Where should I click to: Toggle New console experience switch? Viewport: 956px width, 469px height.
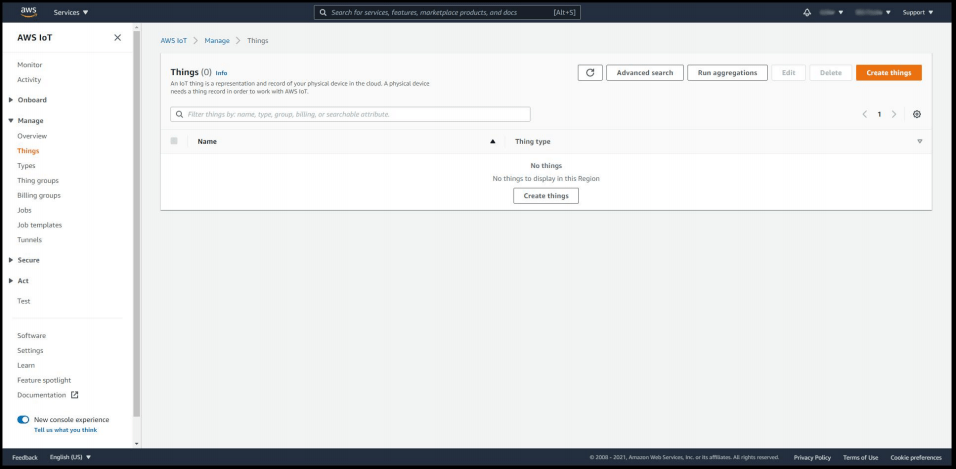click(x=23, y=420)
